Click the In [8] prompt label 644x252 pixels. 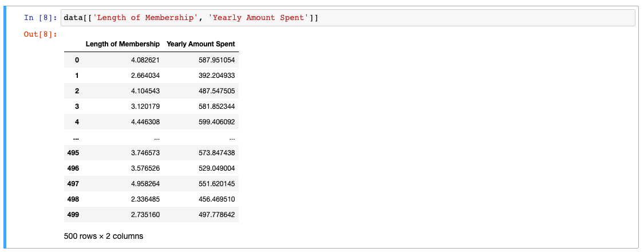pyautogui.click(x=41, y=18)
